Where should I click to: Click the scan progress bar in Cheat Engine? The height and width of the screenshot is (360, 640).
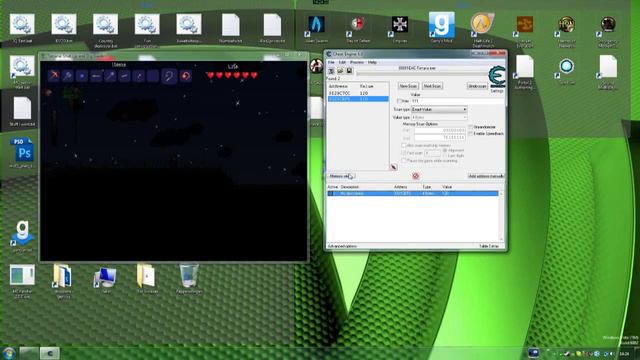[x=421, y=73]
